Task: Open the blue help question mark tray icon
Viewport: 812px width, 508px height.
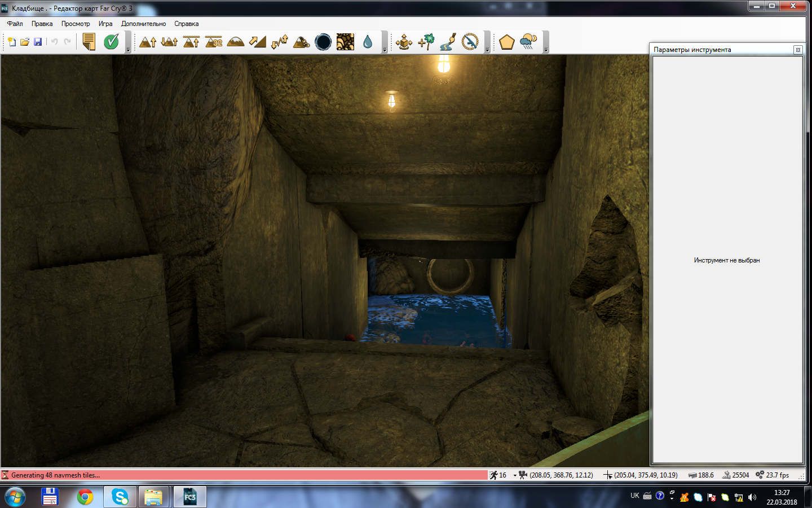Action: (660, 496)
